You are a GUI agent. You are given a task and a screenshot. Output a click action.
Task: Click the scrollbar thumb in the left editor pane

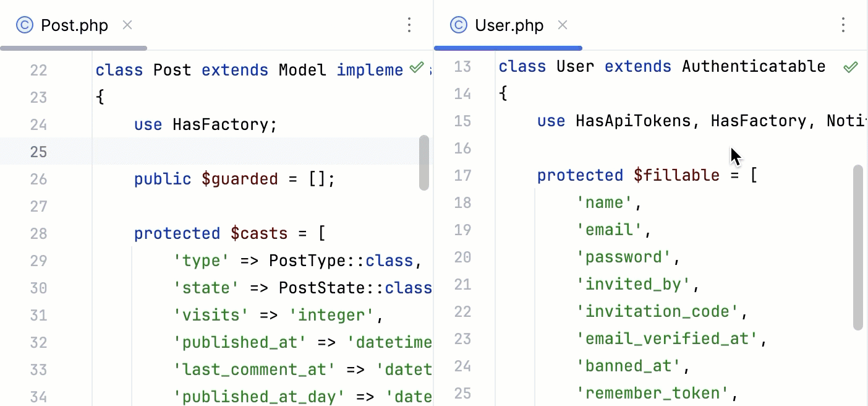pyautogui.click(x=425, y=161)
